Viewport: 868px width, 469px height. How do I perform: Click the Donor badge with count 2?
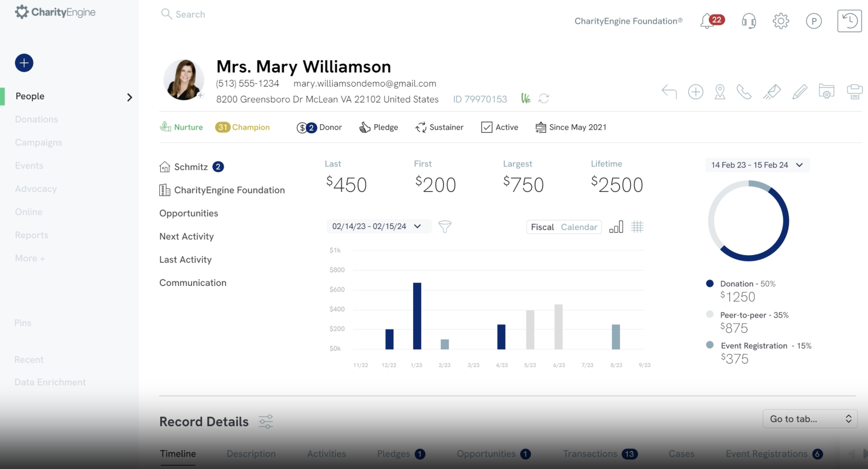pyautogui.click(x=319, y=127)
